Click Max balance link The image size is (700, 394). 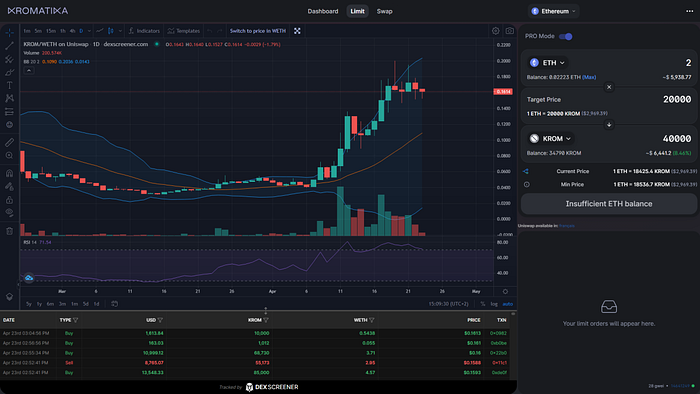pos(589,77)
